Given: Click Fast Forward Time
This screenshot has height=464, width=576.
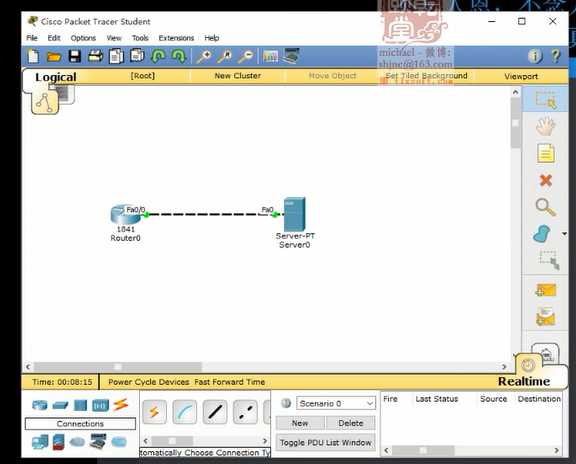Looking at the screenshot, I should (x=230, y=382).
